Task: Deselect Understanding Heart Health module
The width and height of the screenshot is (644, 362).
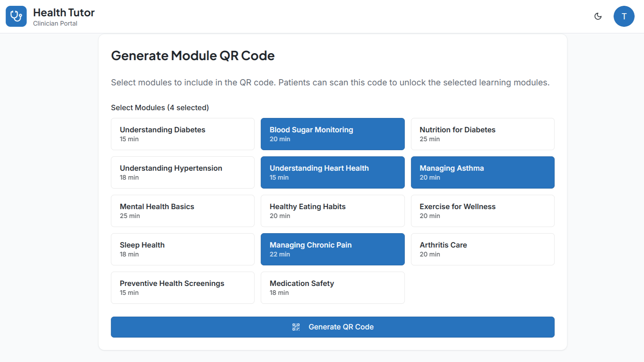Action: point(332,172)
